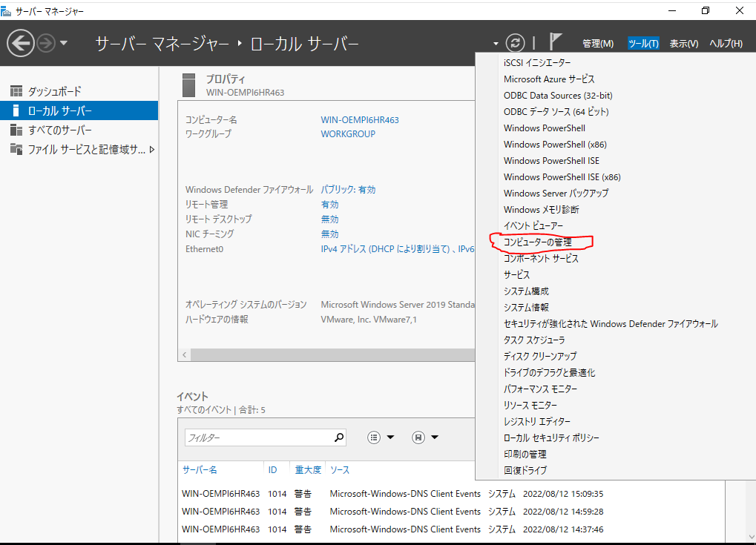
Task: Click the all servers icon
Action: point(16,130)
